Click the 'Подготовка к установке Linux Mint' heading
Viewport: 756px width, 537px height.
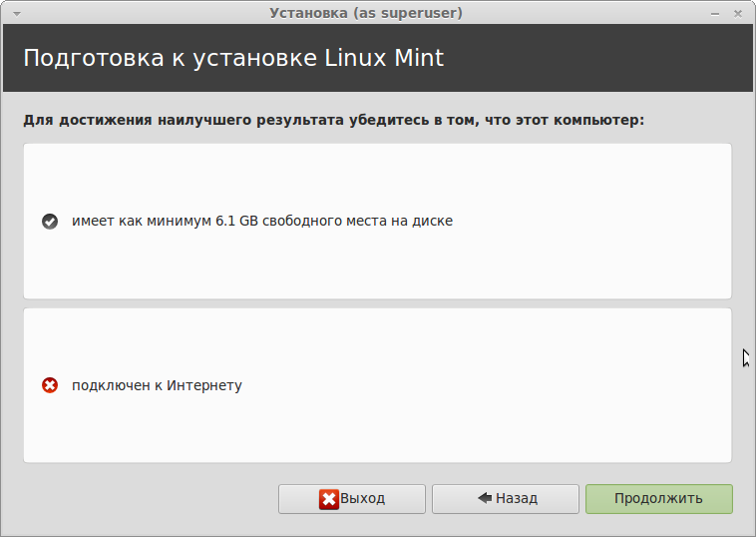pyautogui.click(x=233, y=57)
